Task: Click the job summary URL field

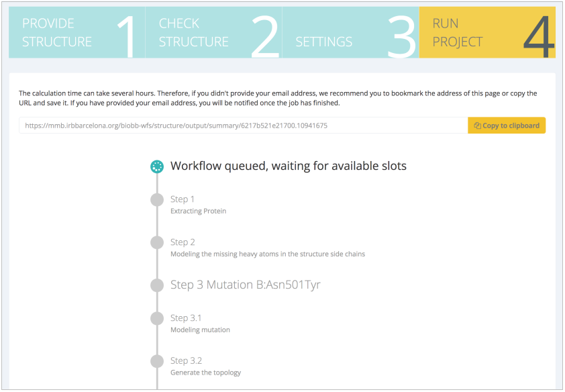Action: 243,126
